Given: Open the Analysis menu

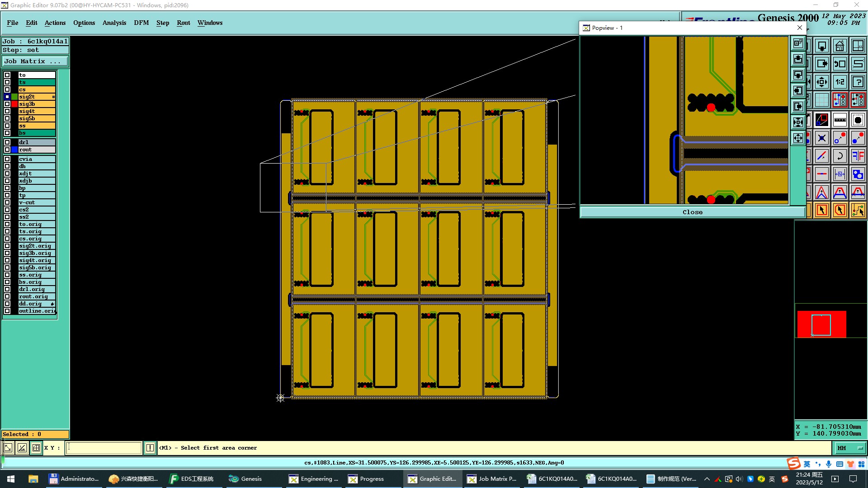Looking at the screenshot, I should click(114, 23).
